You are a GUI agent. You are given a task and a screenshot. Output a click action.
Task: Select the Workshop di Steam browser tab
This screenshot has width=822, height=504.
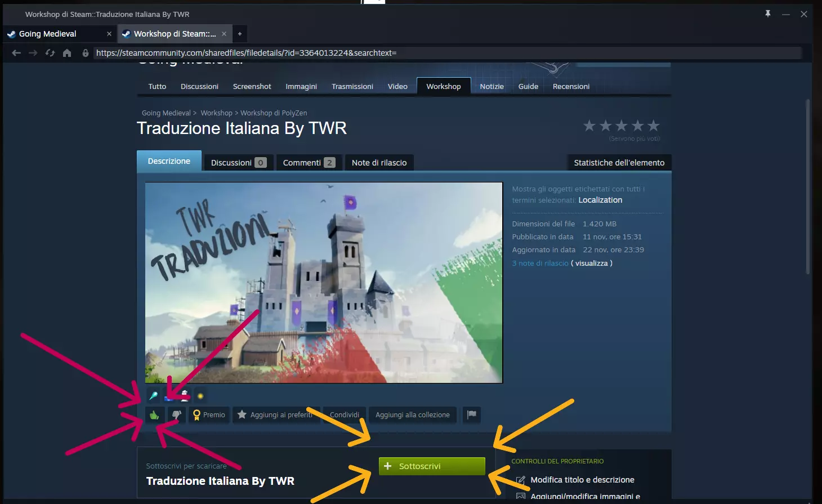175,34
